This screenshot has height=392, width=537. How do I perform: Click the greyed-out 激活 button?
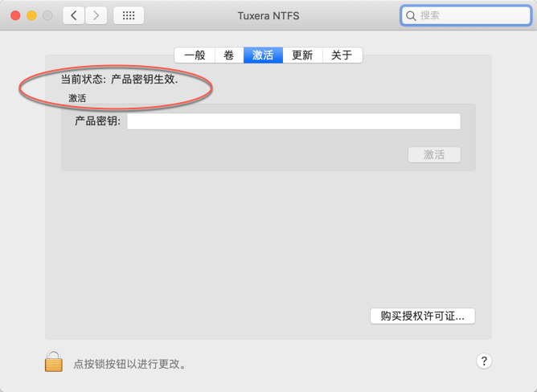434,155
